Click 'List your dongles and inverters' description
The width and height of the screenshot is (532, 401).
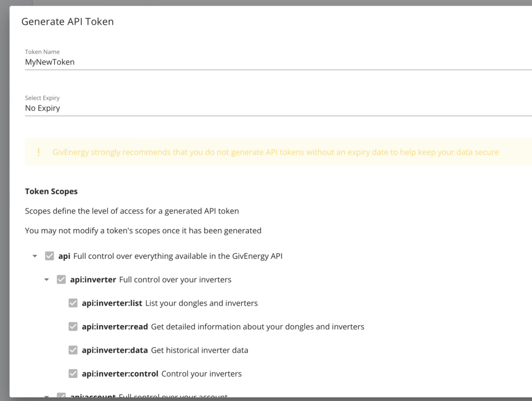point(202,303)
